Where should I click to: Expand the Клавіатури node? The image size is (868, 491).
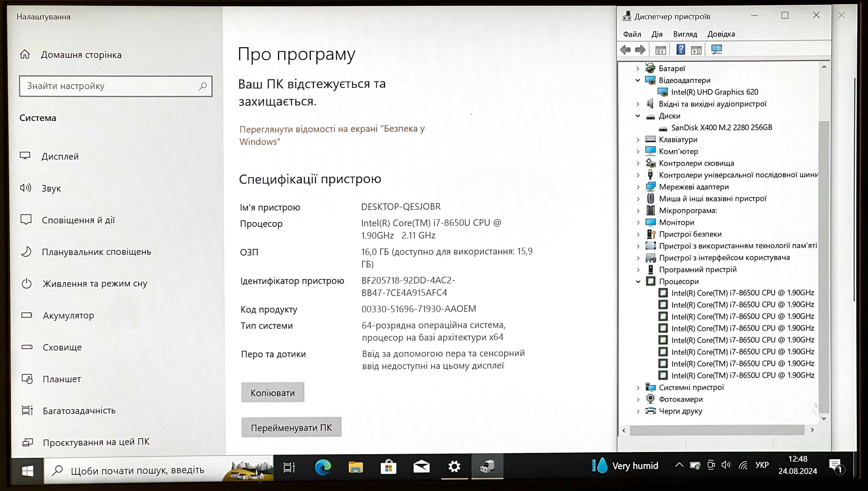638,140
